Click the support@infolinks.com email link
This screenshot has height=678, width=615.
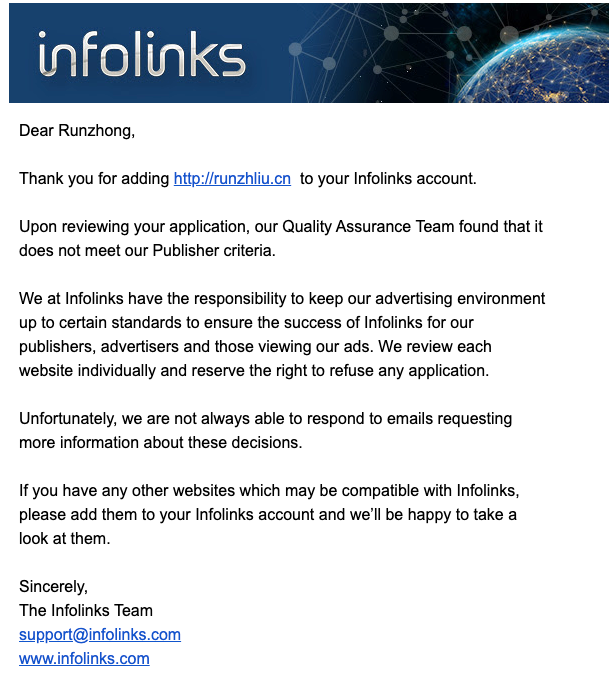(x=100, y=634)
